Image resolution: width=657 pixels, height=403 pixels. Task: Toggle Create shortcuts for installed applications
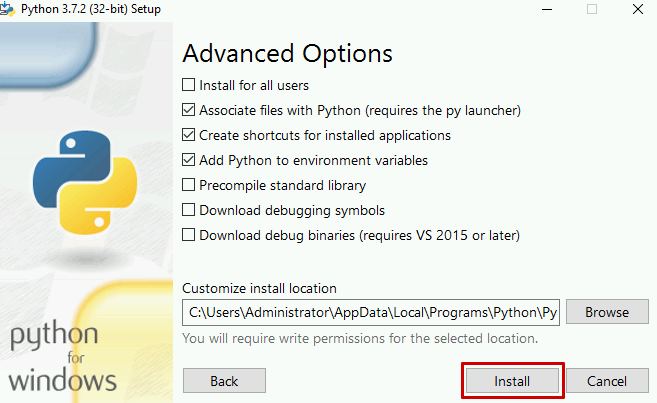(x=189, y=135)
